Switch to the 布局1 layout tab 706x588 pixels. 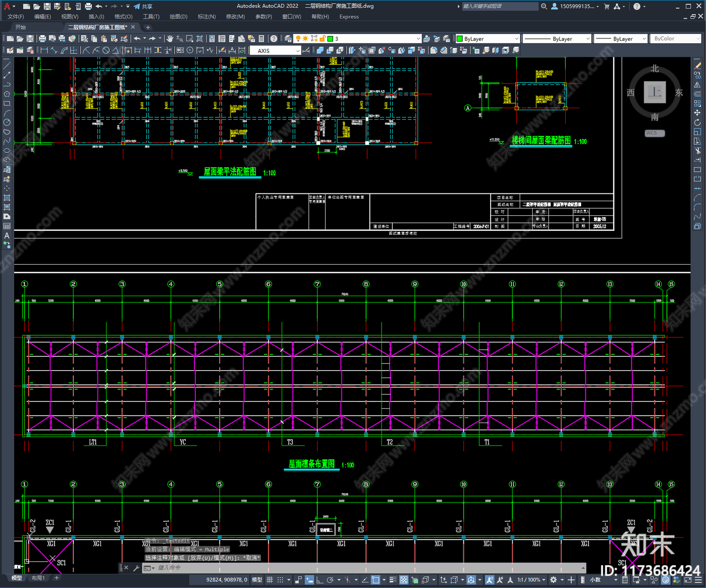tap(38, 578)
